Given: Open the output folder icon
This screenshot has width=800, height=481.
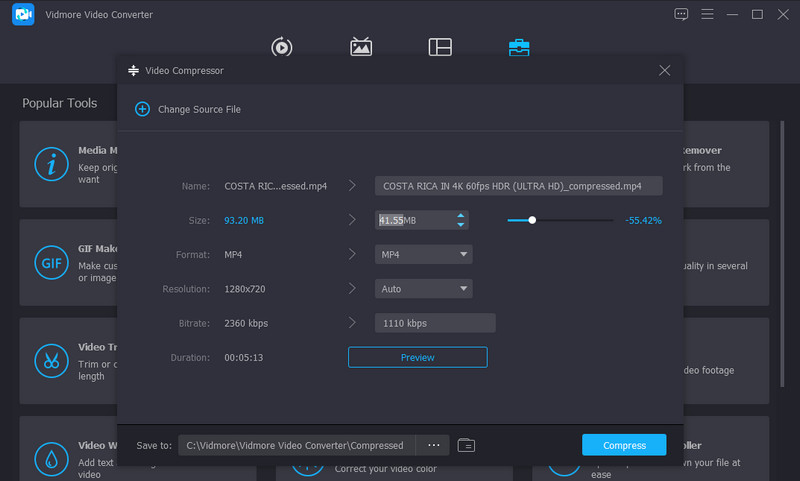Looking at the screenshot, I should [x=466, y=445].
